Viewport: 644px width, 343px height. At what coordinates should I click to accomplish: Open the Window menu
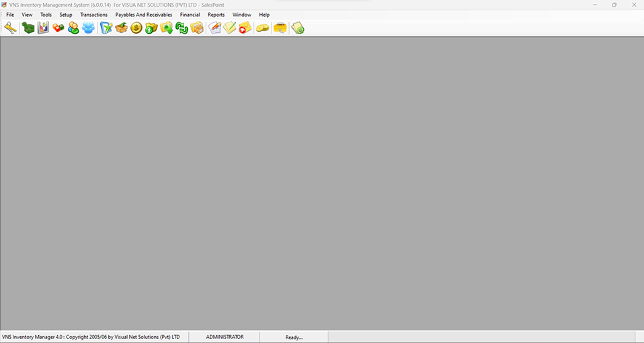[242, 15]
